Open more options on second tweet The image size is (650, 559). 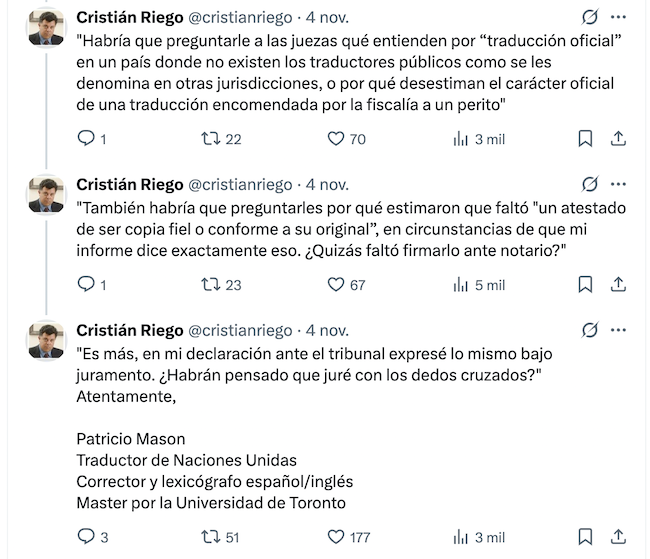click(x=618, y=184)
